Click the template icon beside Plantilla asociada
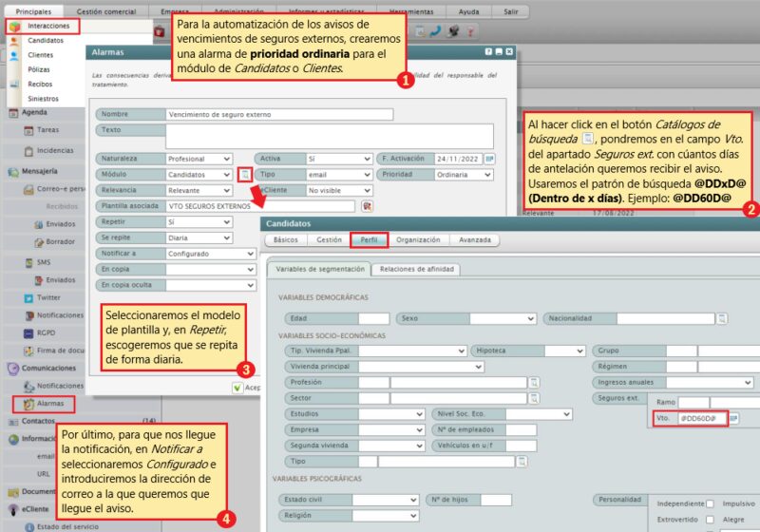Viewport: 760px width, 532px height. point(367,205)
